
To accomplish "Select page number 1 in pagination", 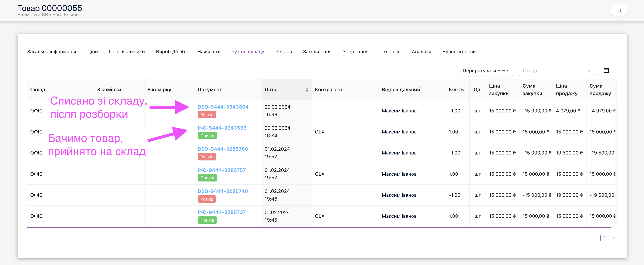I will [604, 238].
